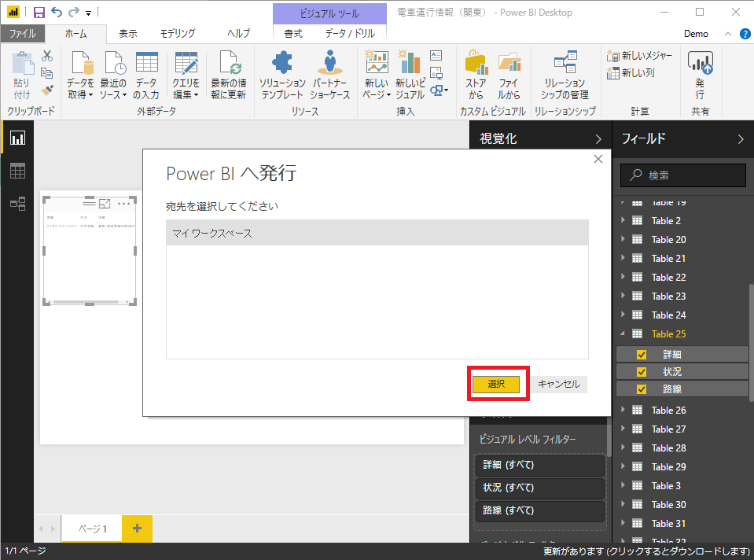Click 詳細 (すべて) filter card
Viewport: 754px width, 560px height.
(x=540, y=465)
